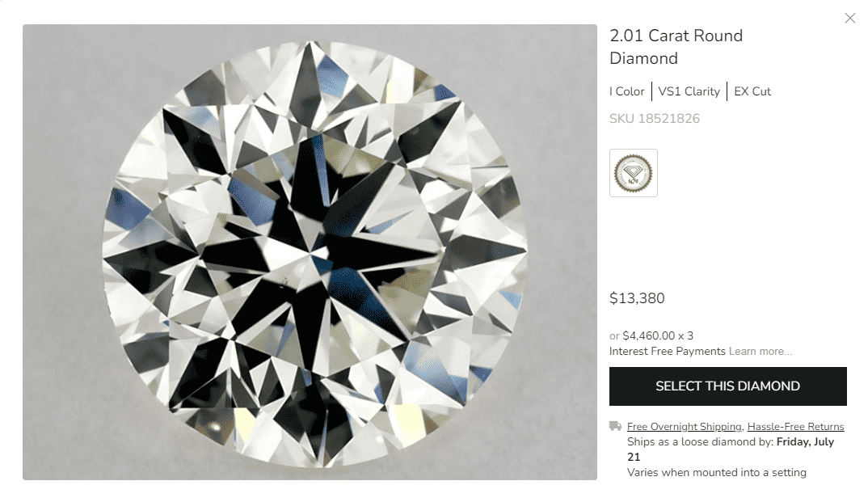Image resolution: width=868 pixels, height=502 pixels.
Task: Click the large diamond product photo
Action: tap(310, 252)
